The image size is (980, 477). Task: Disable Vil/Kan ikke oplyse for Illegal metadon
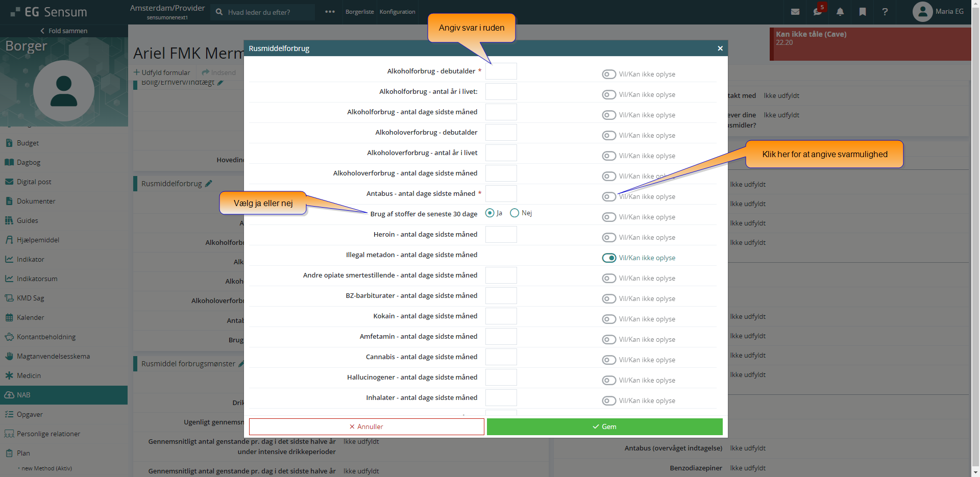609,258
